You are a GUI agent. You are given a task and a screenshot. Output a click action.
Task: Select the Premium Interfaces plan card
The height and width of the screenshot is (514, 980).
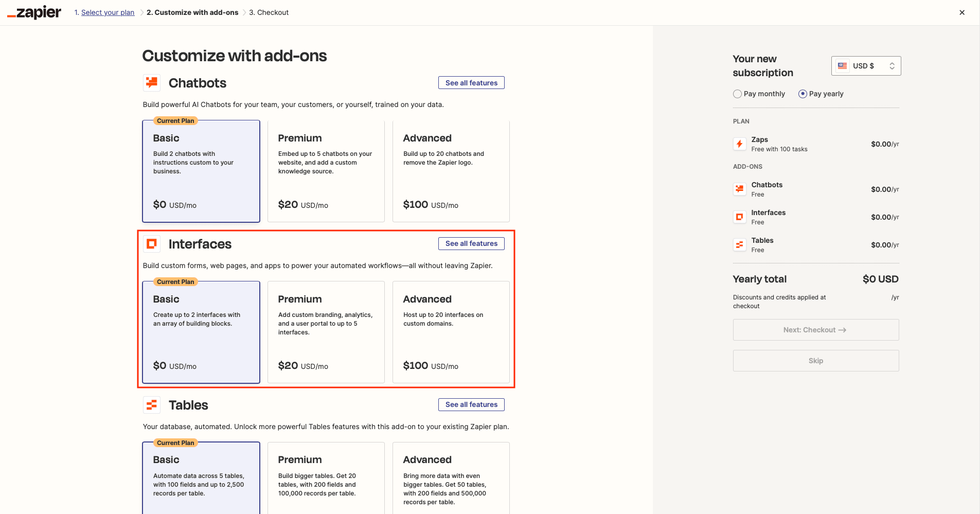(x=326, y=332)
